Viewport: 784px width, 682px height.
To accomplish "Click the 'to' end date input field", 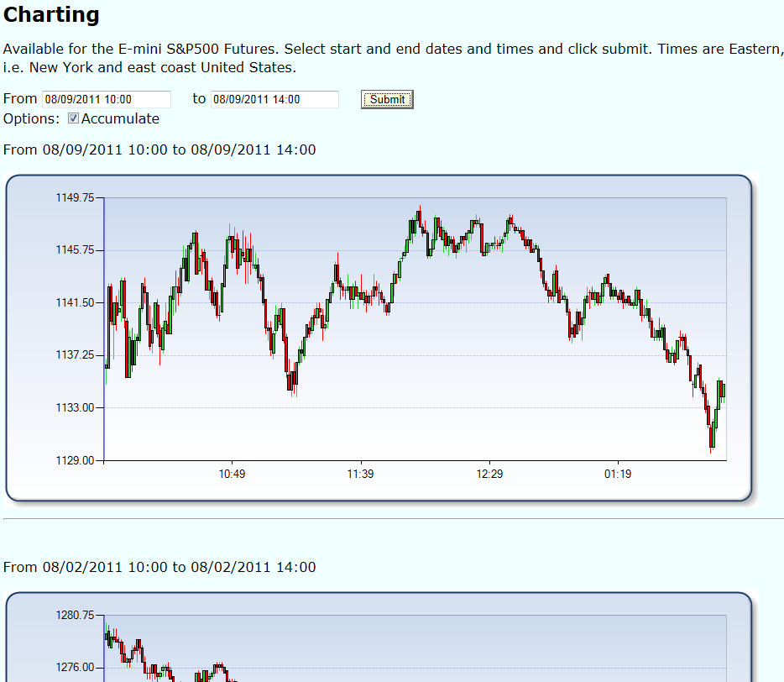I will click(x=274, y=99).
